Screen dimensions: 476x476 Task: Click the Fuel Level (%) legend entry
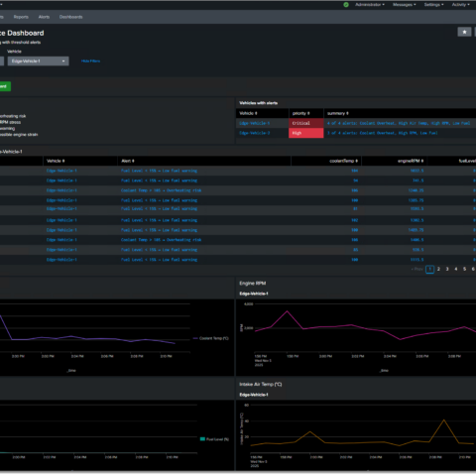214,439
